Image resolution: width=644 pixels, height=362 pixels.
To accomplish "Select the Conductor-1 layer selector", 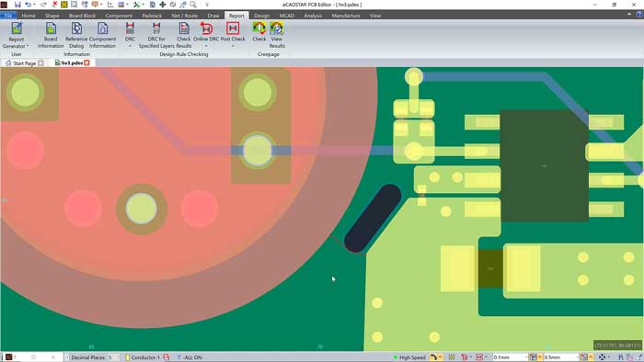I will click(x=144, y=357).
